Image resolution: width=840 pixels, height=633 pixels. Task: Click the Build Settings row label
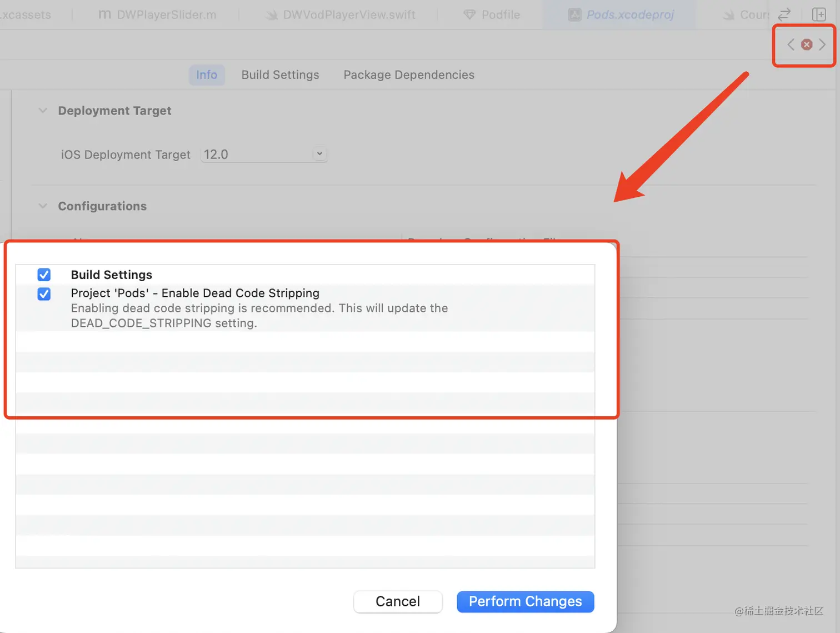coord(111,275)
